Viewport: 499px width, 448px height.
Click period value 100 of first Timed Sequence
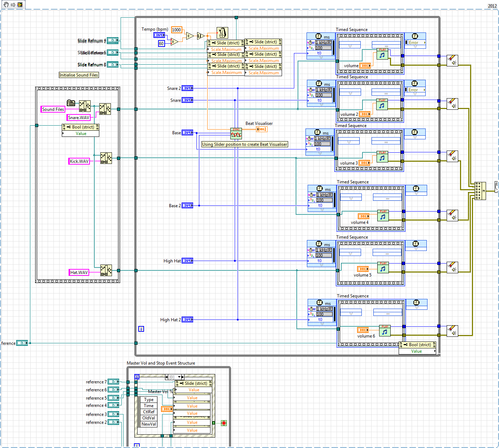pos(323,48)
